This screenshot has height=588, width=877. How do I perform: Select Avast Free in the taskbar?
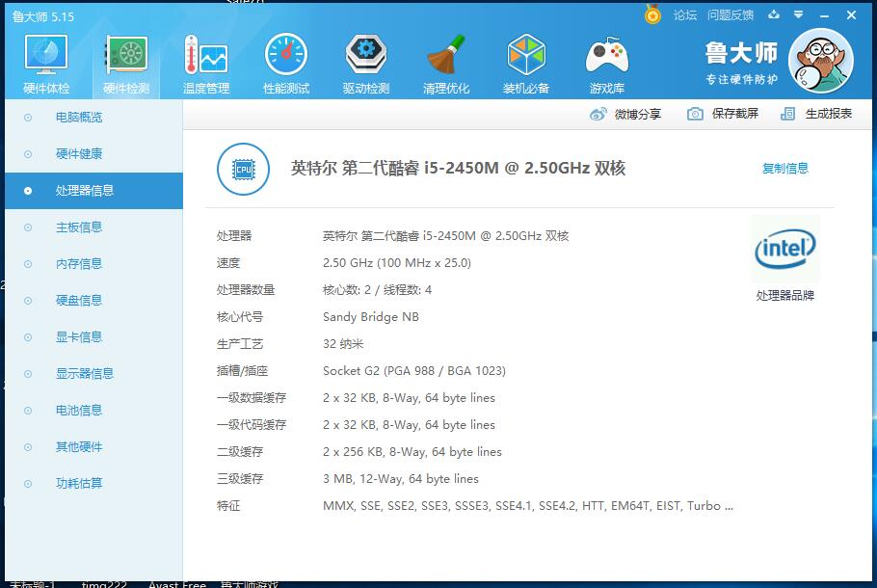(x=177, y=584)
